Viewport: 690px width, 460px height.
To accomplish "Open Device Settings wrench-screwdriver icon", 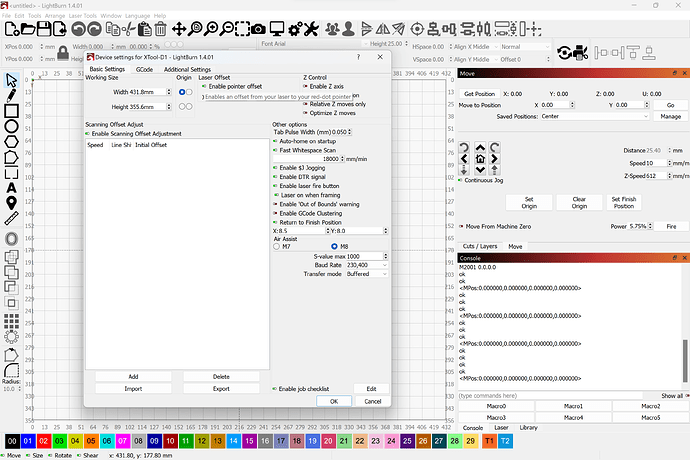I will [x=311, y=29].
